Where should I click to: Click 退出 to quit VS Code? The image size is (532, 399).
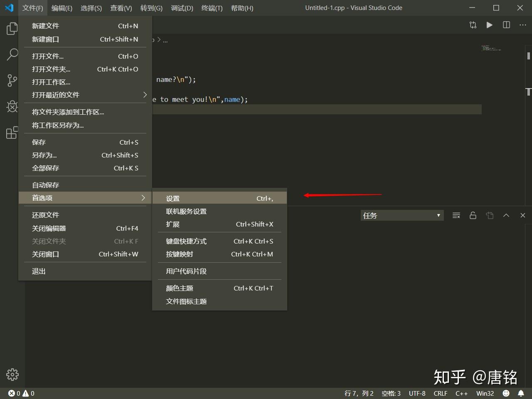click(85, 271)
